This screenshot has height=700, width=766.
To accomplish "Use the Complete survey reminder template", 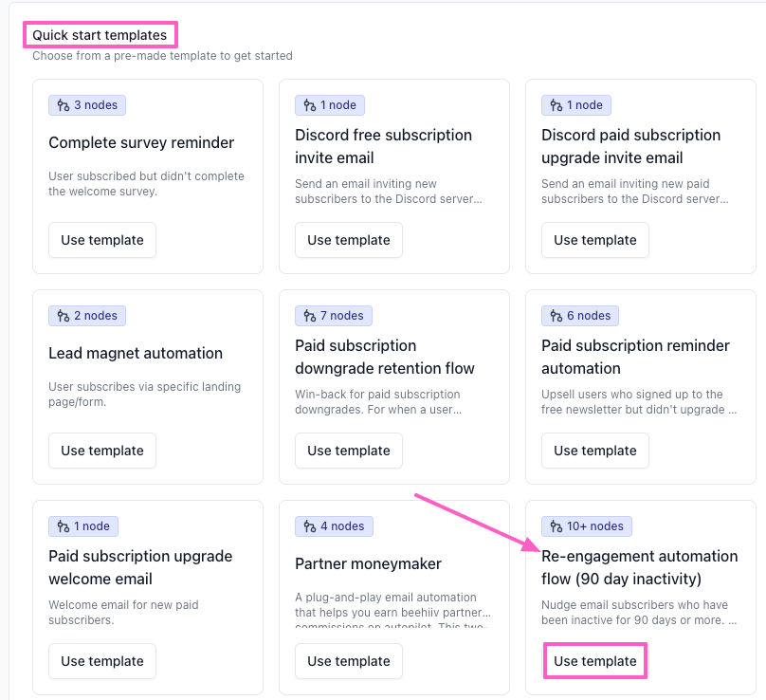I will 102,240.
